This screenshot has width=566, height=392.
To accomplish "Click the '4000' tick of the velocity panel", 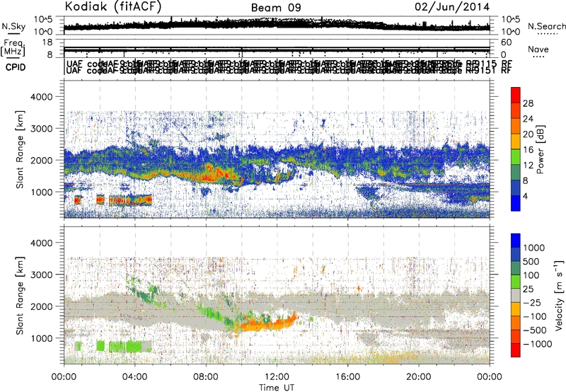I will coord(41,243).
